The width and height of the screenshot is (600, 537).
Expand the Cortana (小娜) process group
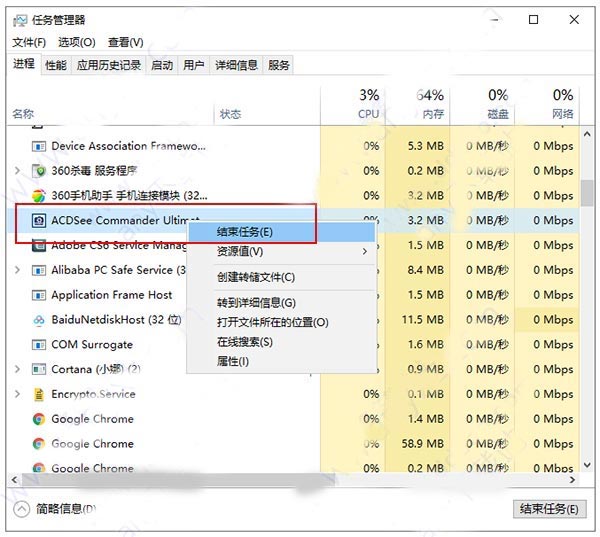(17, 369)
